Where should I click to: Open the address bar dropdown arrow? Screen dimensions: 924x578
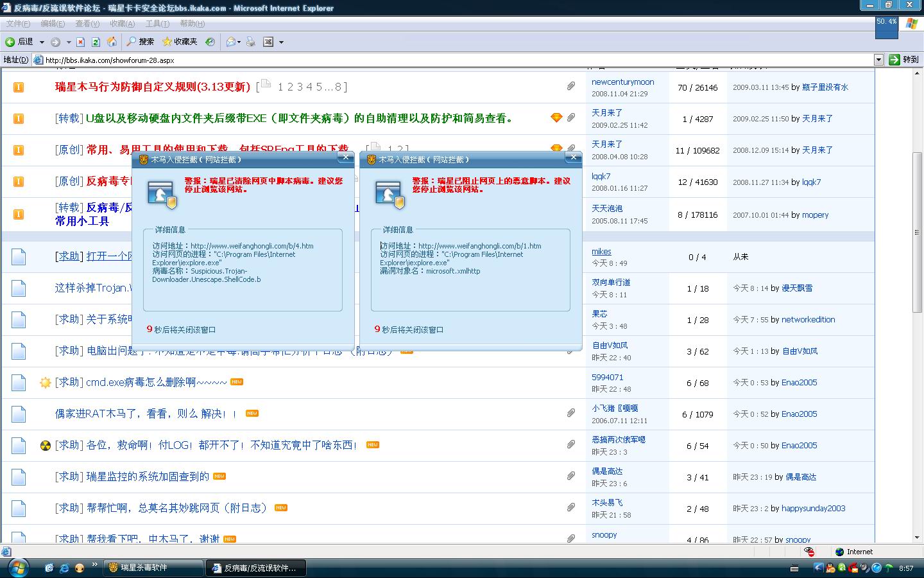[x=878, y=60]
